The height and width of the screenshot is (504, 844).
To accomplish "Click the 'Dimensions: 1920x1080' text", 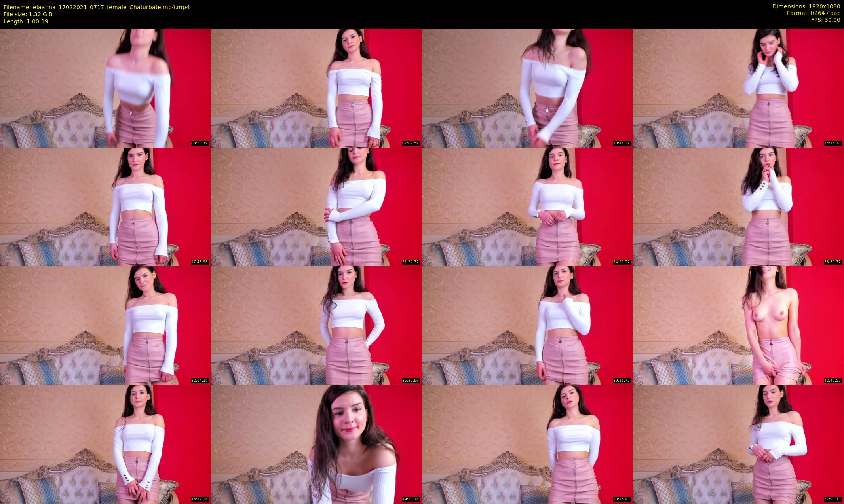I will (806, 6).
